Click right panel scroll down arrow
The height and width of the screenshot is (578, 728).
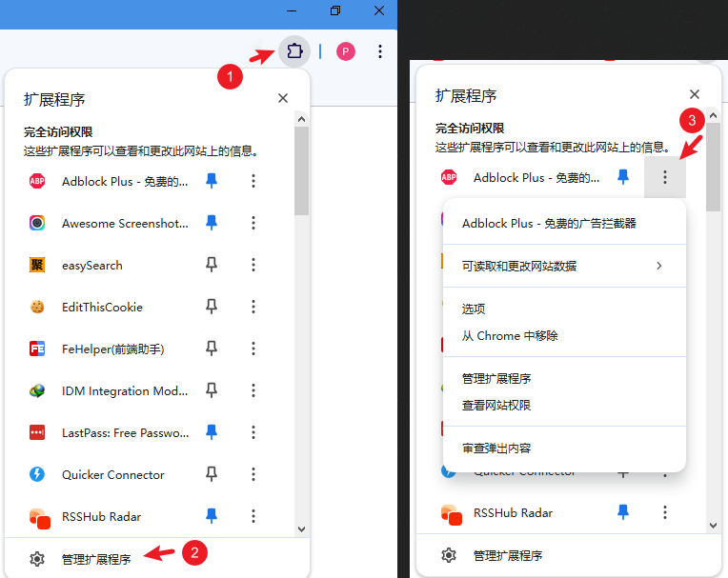tap(713, 526)
